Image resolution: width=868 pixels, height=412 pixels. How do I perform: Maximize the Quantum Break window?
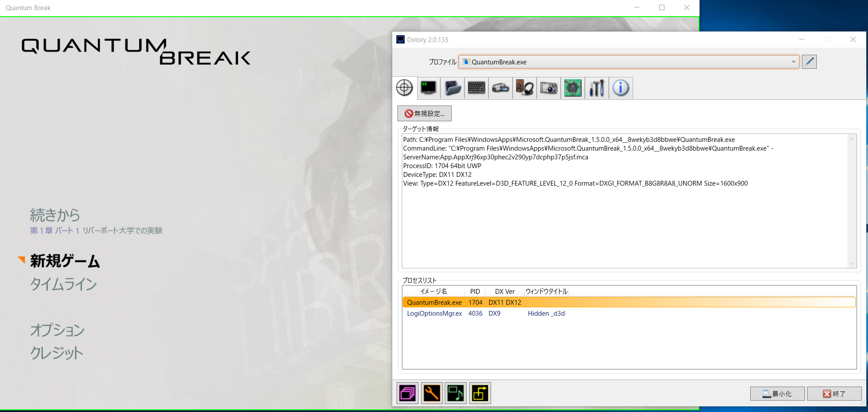pyautogui.click(x=662, y=7)
